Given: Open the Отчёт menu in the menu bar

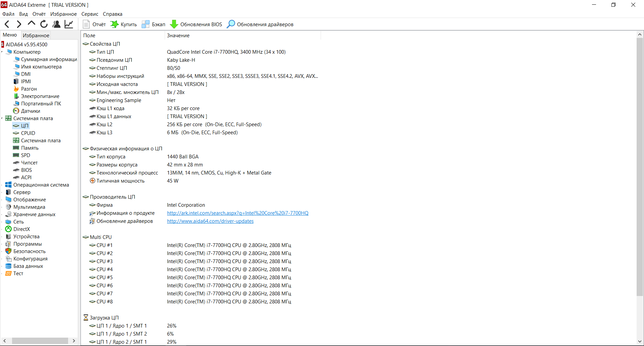Looking at the screenshot, I should (39, 14).
